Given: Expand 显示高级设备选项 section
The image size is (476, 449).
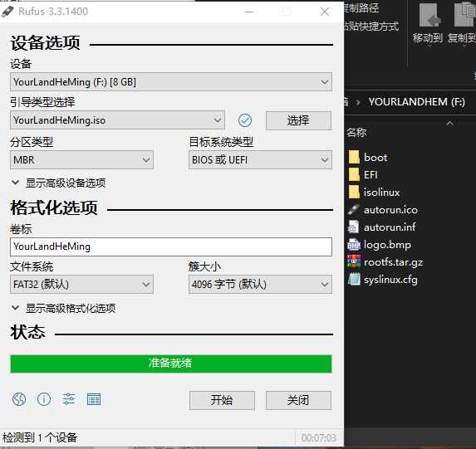Looking at the screenshot, I should coord(58,183).
